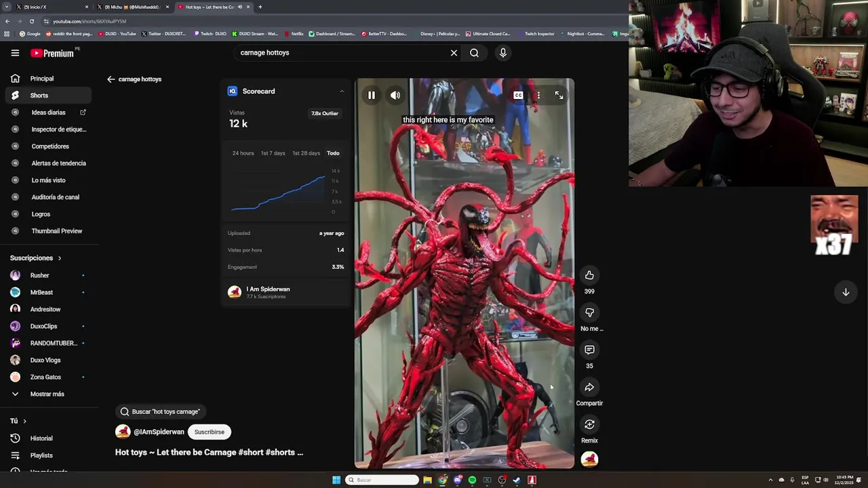This screenshot has height=488, width=868.
Task: Open the tab search dropdown arrow
Action: 7,7
